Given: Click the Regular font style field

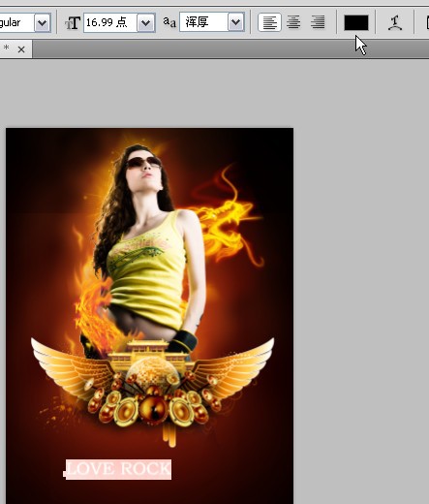Looking at the screenshot, I should (x=16, y=22).
